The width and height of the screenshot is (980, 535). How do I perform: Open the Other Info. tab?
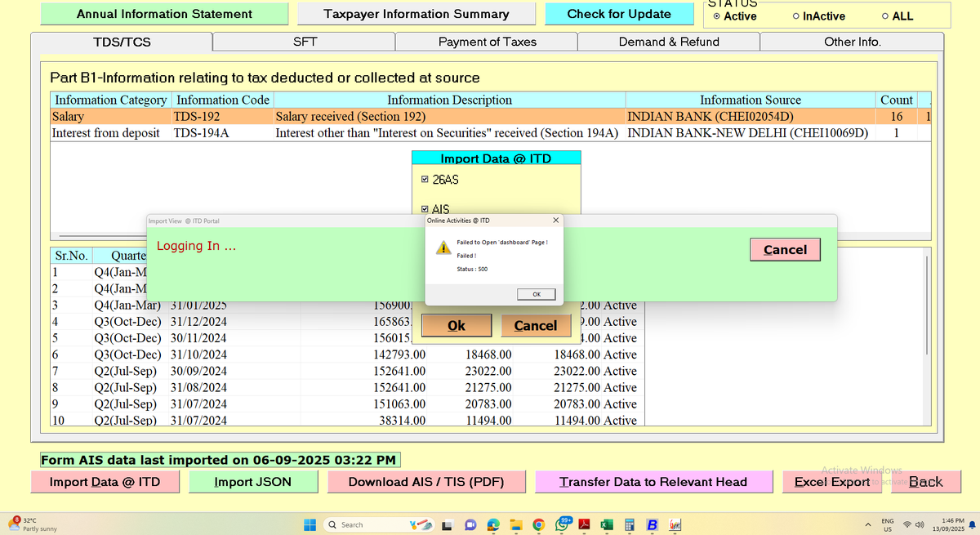[852, 42]
